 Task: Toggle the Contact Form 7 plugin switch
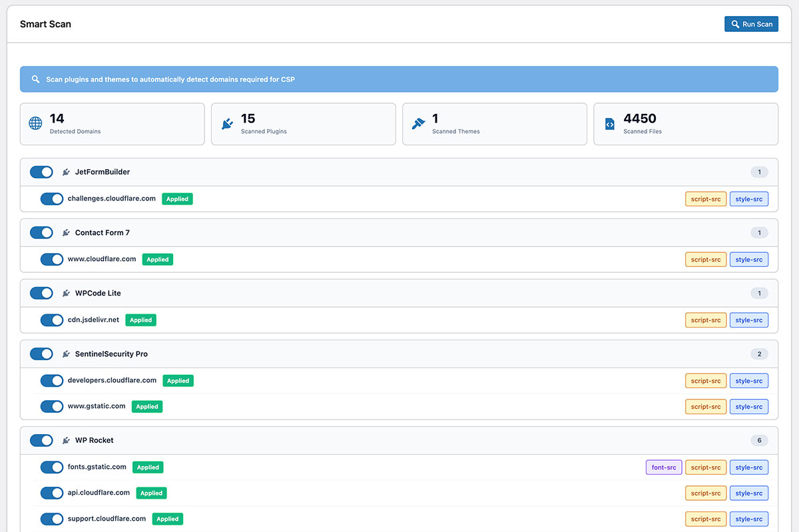(41, 232)
